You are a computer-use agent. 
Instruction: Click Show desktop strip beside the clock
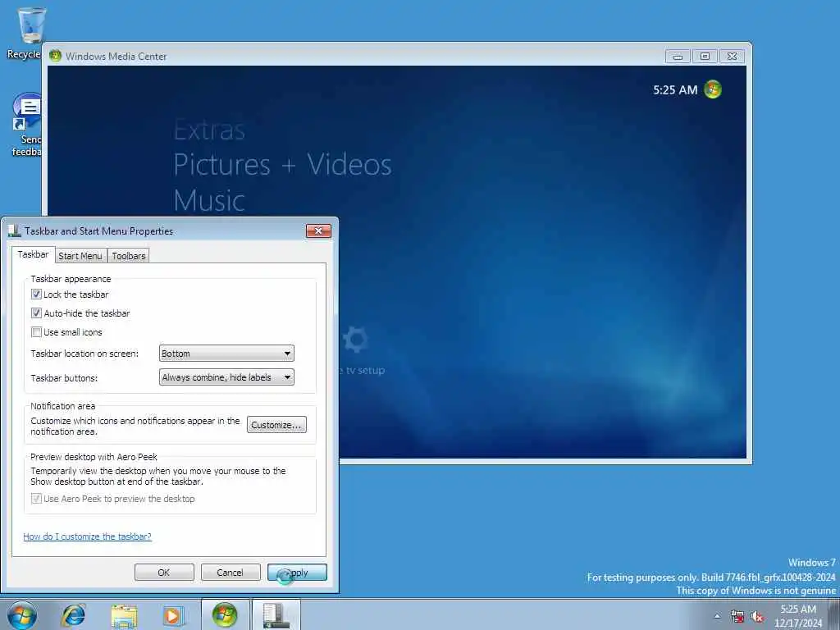(835, 615)
